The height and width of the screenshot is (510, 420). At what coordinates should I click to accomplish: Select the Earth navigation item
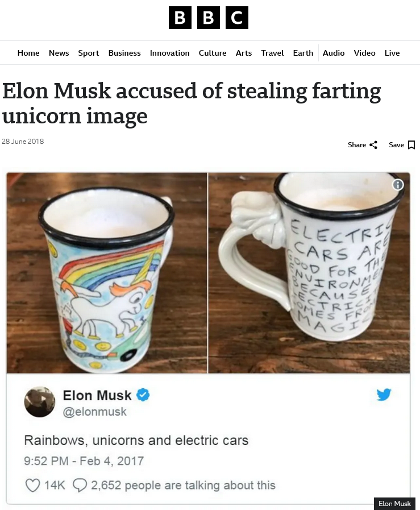click(x=303, y=53)
